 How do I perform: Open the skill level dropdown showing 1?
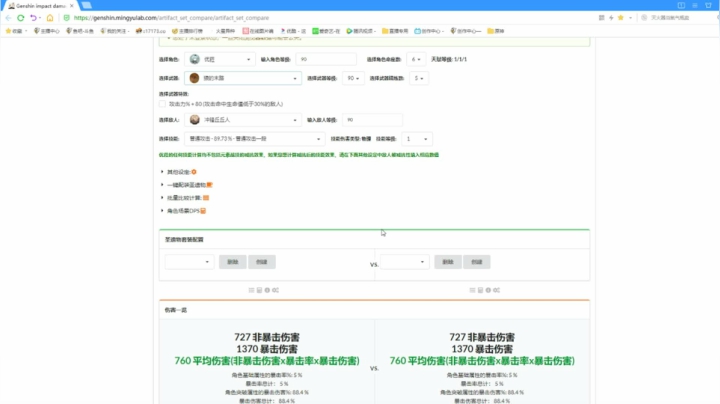click(417, 139)
